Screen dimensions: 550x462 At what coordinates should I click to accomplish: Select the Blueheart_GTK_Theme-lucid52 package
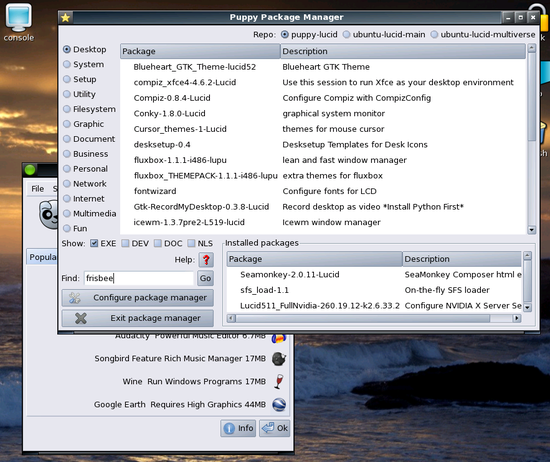point(323,67)
